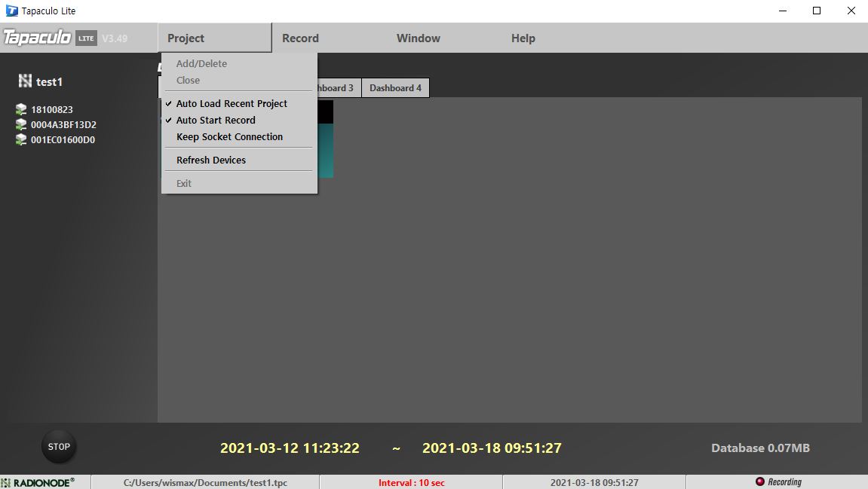Image resolution: width=868 pixels, height=489 pixels.
Task: Click the red Recording indicator icon
Action: click(760, 481)
